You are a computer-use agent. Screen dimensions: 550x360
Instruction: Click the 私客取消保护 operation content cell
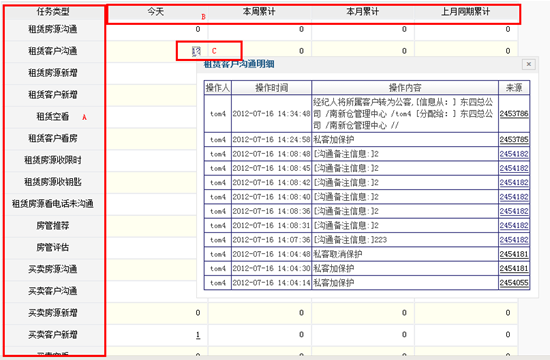405,254
